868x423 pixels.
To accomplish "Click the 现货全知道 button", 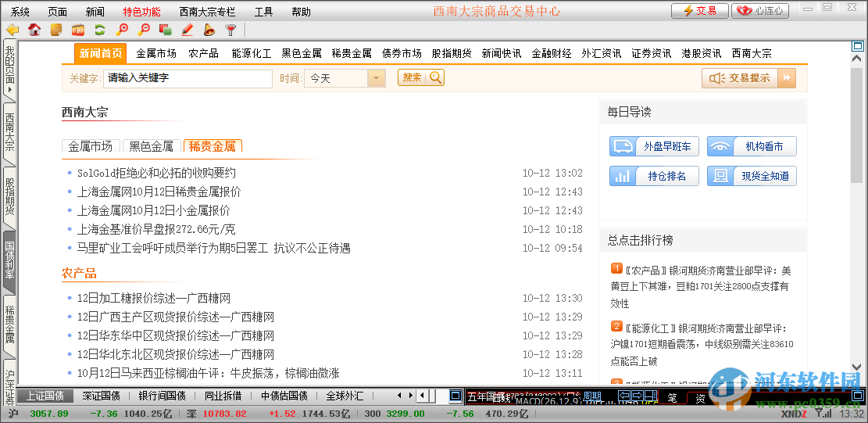I will [x=752, y=176].
